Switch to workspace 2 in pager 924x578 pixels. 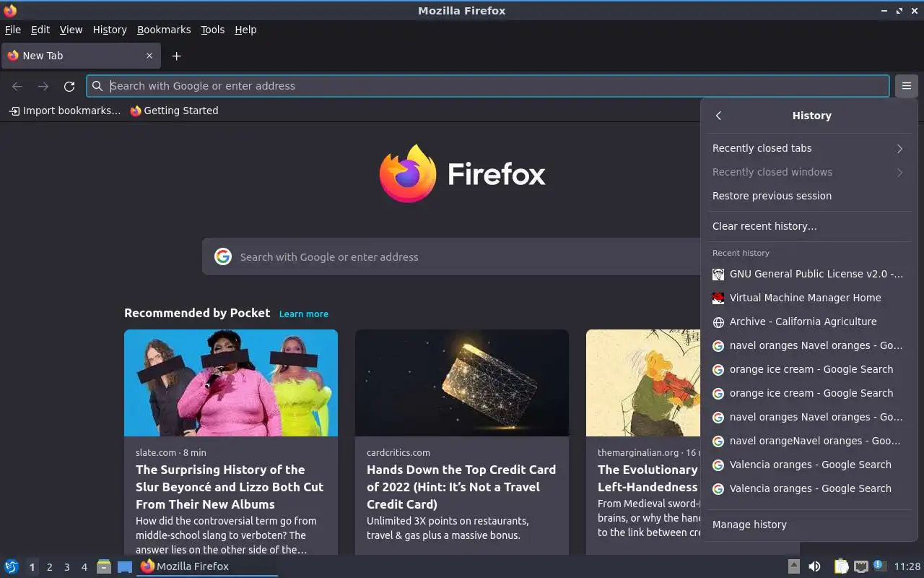[x=49, y=567]
